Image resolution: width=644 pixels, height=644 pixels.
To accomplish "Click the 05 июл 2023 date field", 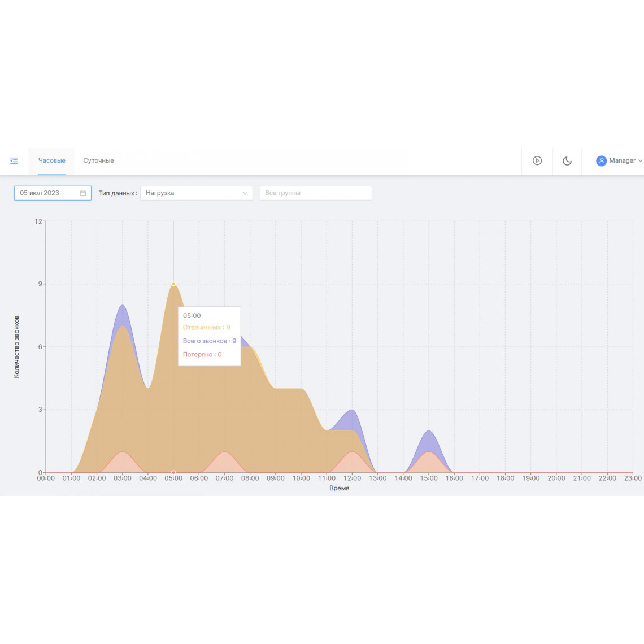I will click(53, 193).
